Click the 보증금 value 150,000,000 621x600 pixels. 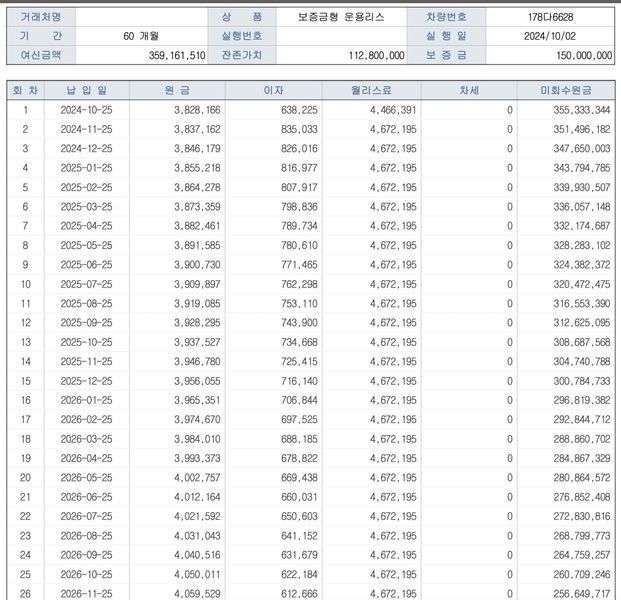tap(584, 55)
